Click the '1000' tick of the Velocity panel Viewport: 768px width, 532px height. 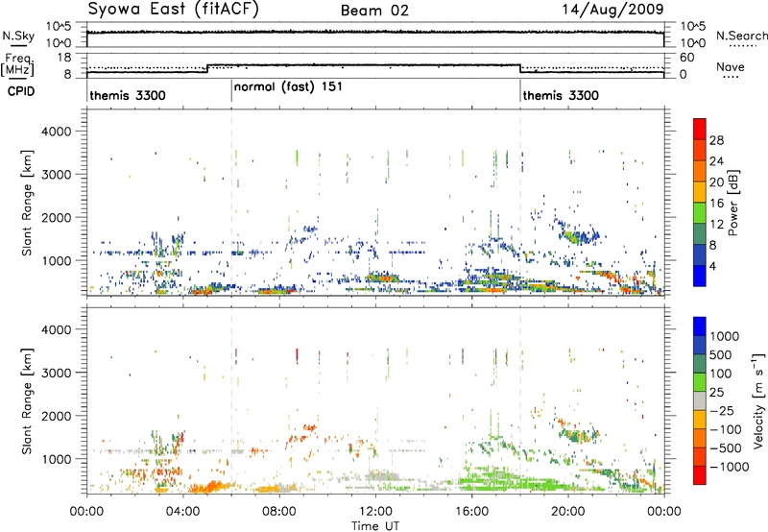pyautogui.click(x=57, y=459)
